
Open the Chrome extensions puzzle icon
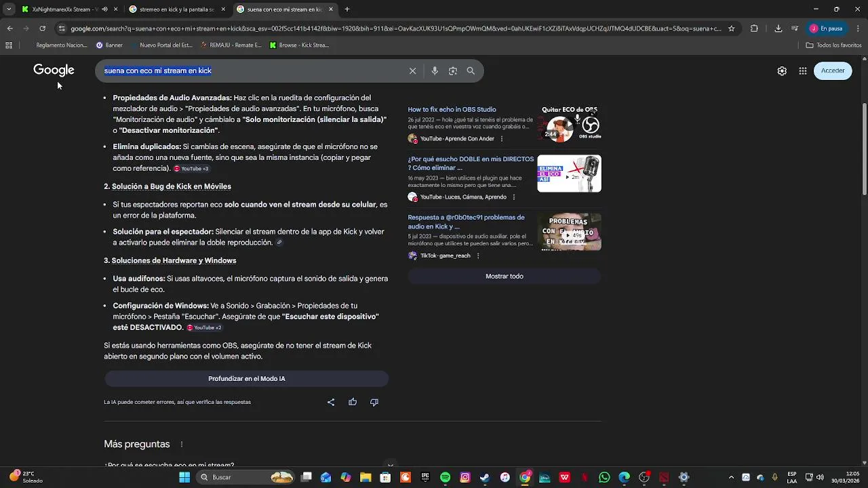pos(754,28)
